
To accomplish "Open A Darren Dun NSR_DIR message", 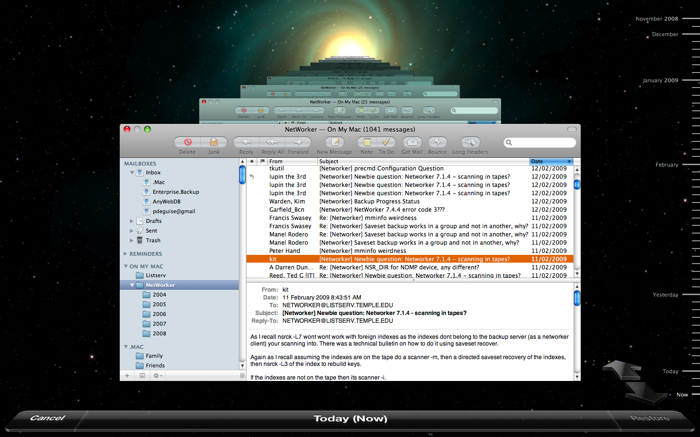I will click(x=410, y=267).
